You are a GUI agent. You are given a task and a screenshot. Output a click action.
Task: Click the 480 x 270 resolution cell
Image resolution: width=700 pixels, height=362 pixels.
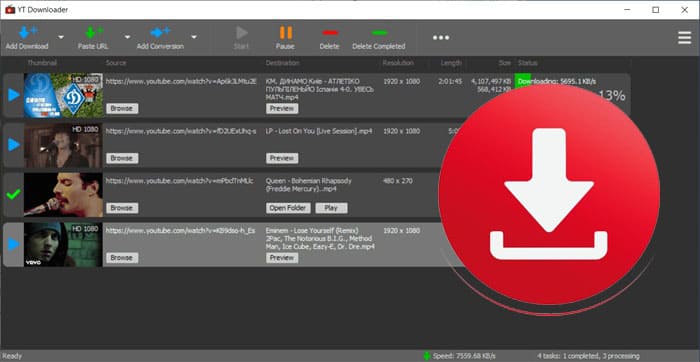398,181
